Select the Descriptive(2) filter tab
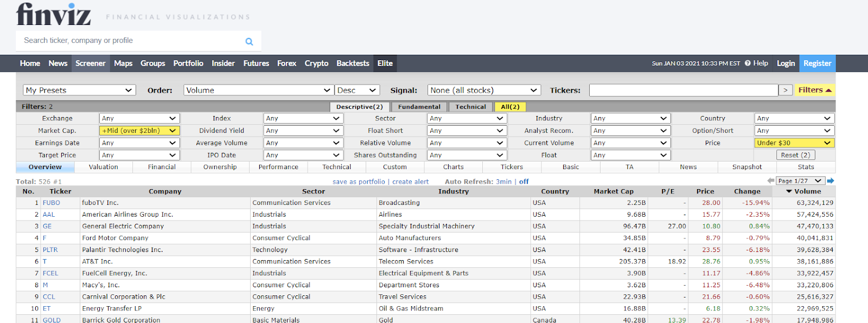 point(359,107)
